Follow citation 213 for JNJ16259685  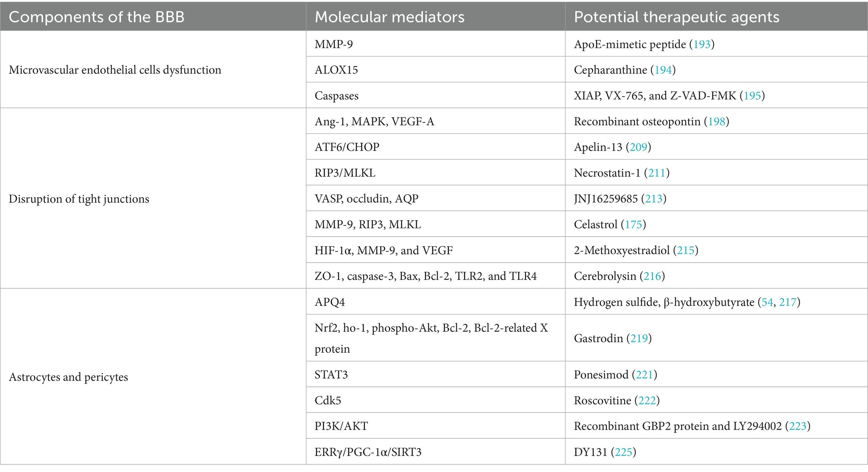pos(653,198)
